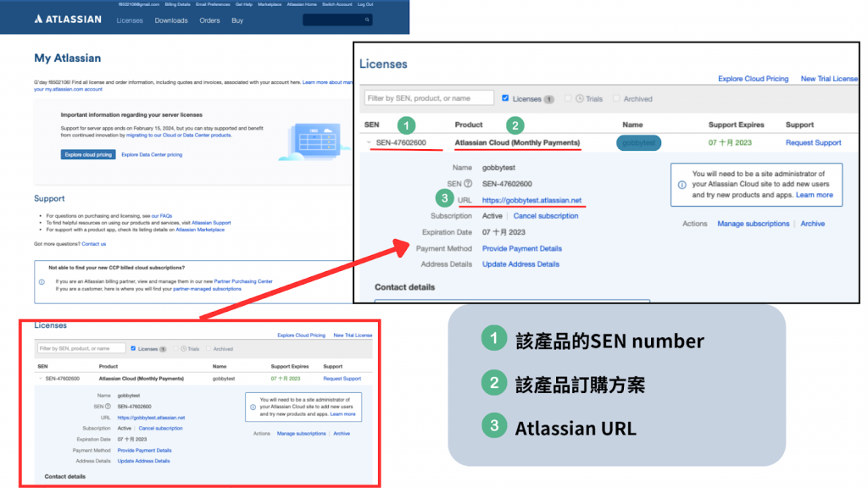Click the header search field
868x488 pixels.
337,20
